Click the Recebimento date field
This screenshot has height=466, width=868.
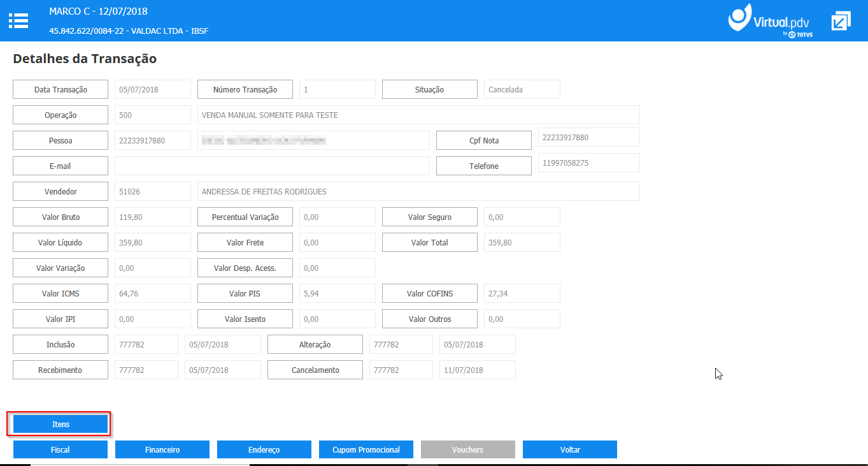point(223,370)
